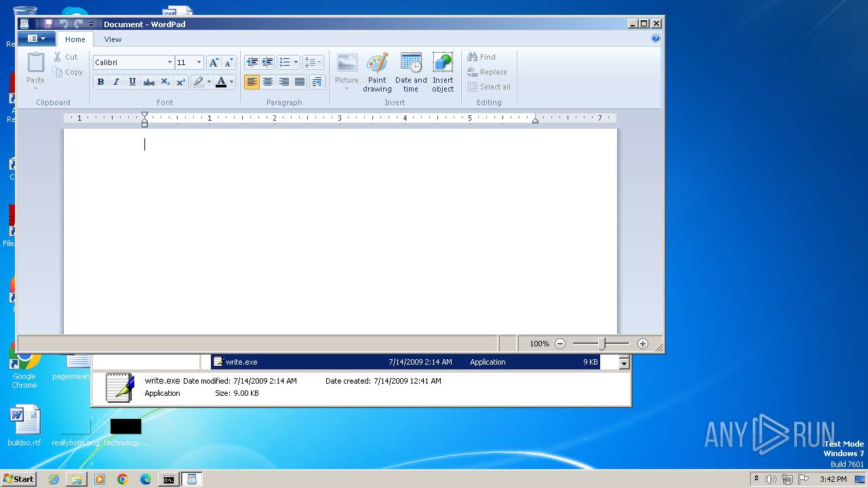The height and width of the screenshot is (488, 868).
Task: Toggle Bold formatting
Action: coord(100,82)
